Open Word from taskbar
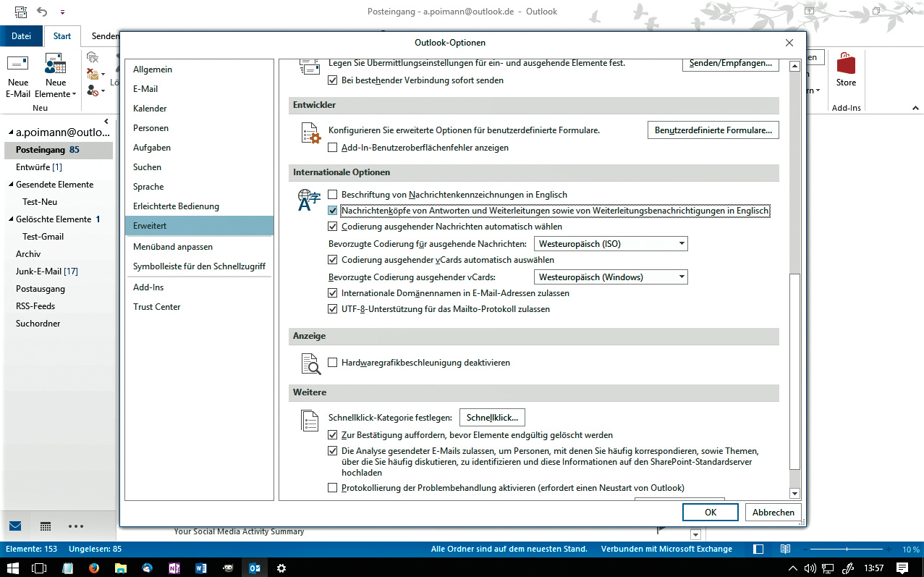This screenshot has width=924, height=577. tap(200, 568)
